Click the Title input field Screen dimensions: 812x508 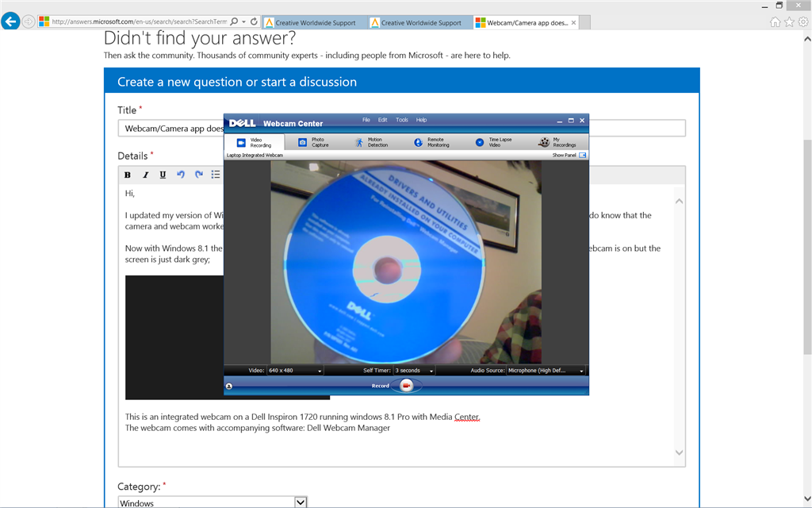(x=402, y=128)
